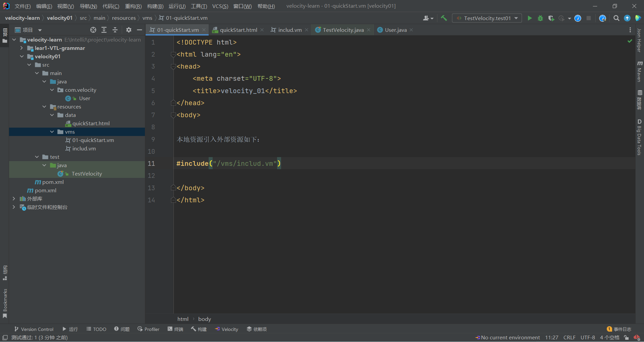Switch to the User.java tab
The height and width of the screenshot is (342, 644).
pos(395,30)
